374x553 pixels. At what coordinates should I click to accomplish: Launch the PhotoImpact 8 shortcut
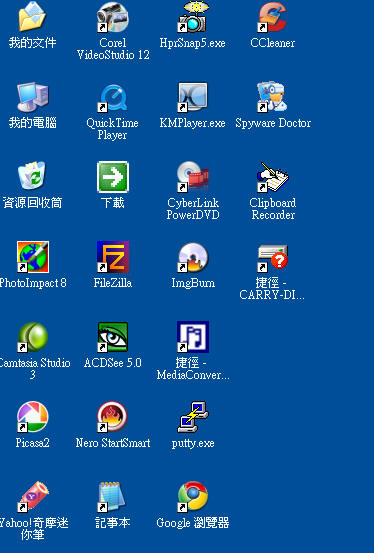(x=32, y=257)
